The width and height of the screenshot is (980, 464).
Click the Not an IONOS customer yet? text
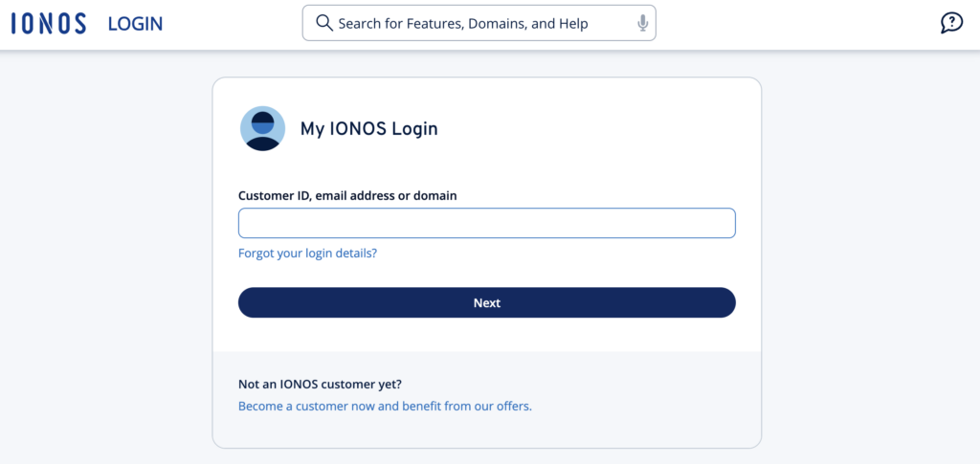tap(320, 384)
